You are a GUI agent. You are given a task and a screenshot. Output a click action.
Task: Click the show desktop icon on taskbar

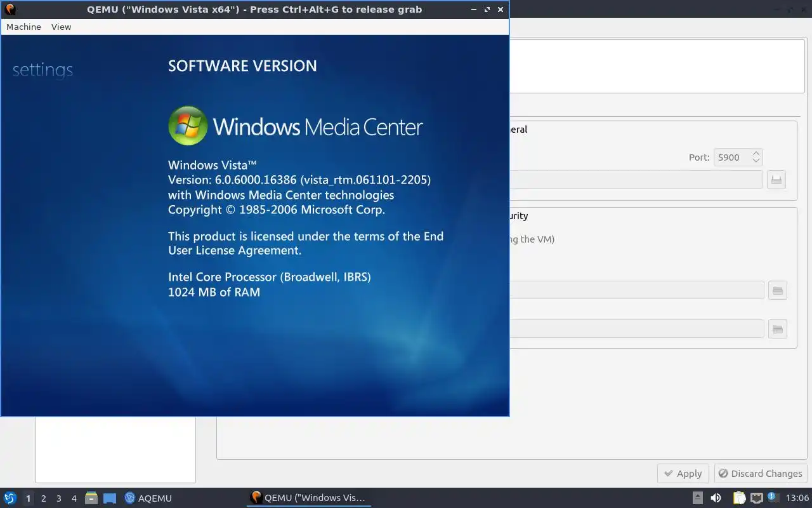pyautogui.click(x=110, y=498)
